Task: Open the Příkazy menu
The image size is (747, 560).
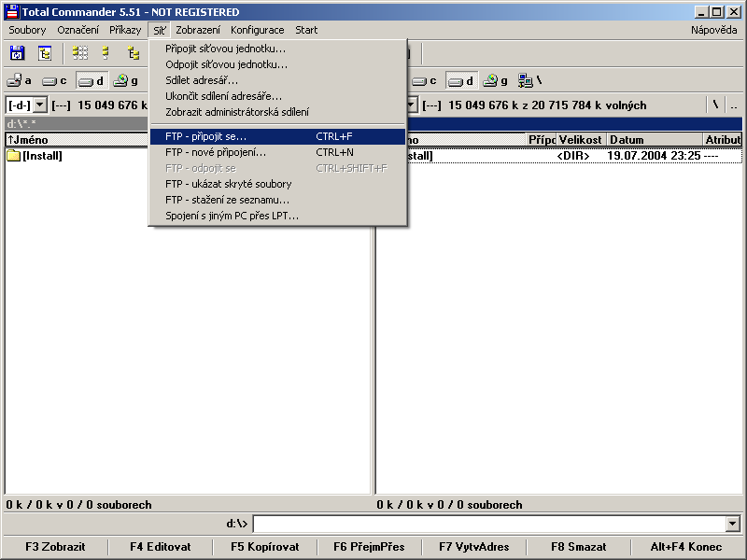Action: point(125,30)
